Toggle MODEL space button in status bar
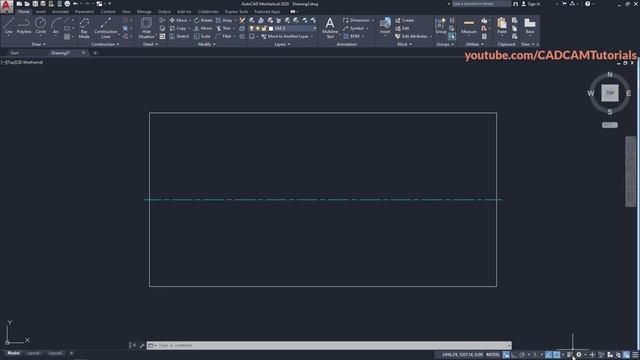The width and height of the screenshot is (640, 360). 493,355
